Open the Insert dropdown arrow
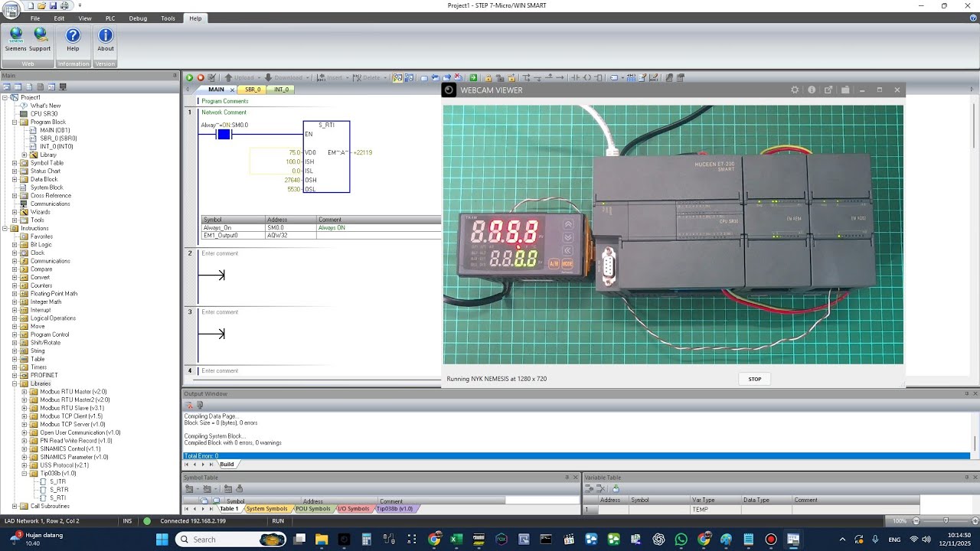The image size is (980, 551). pos(348,77)
